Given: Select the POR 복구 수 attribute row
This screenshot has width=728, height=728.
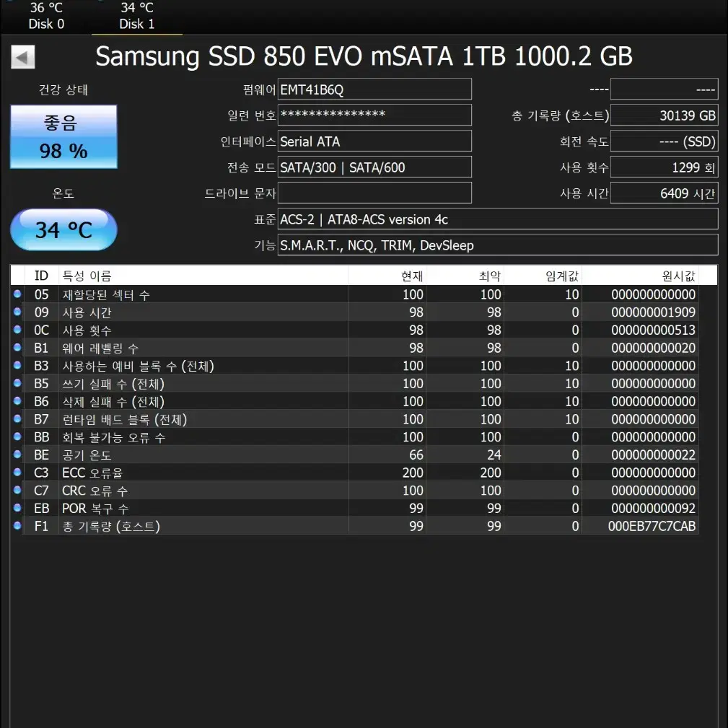Looking at the screenshot, I should coord(355,509).
